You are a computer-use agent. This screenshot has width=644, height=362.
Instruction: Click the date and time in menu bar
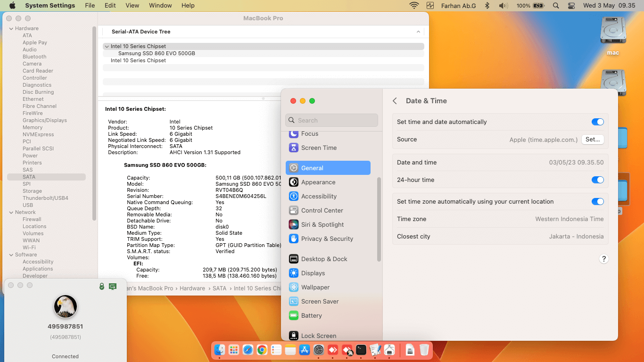tap(609, 6)
